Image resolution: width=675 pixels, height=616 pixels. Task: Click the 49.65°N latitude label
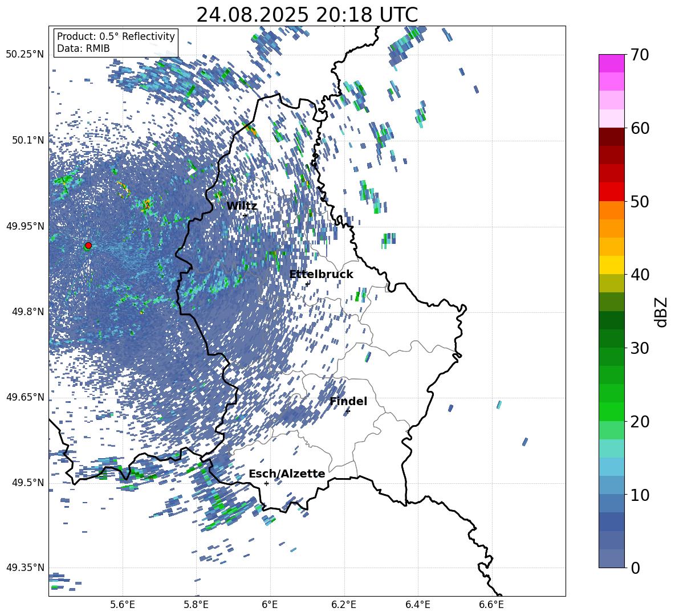click(x=25, y=397)
